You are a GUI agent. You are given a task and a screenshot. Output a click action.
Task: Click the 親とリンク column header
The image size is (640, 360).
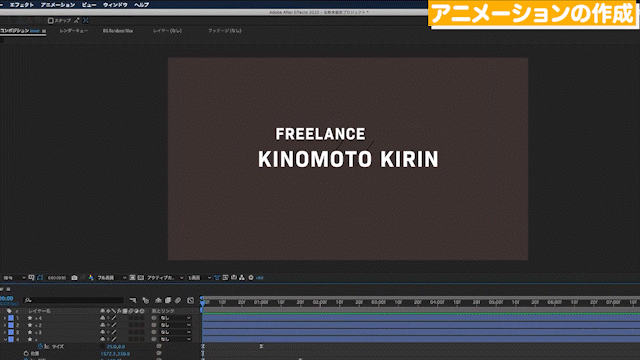163,311
